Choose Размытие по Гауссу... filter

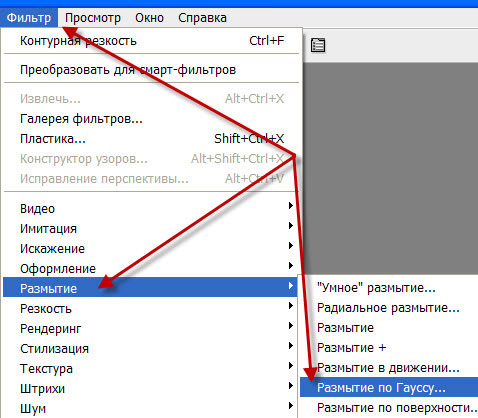(x=389, y=387)
